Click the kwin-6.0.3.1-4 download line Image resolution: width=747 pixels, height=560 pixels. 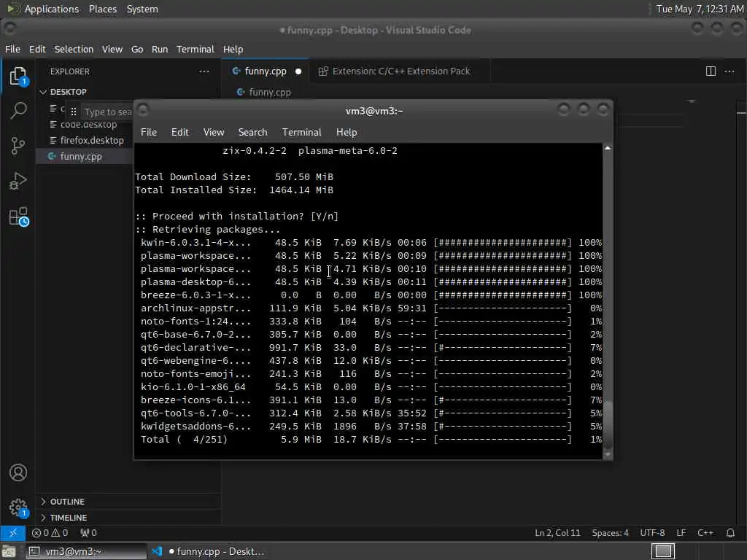pos(371,243)
